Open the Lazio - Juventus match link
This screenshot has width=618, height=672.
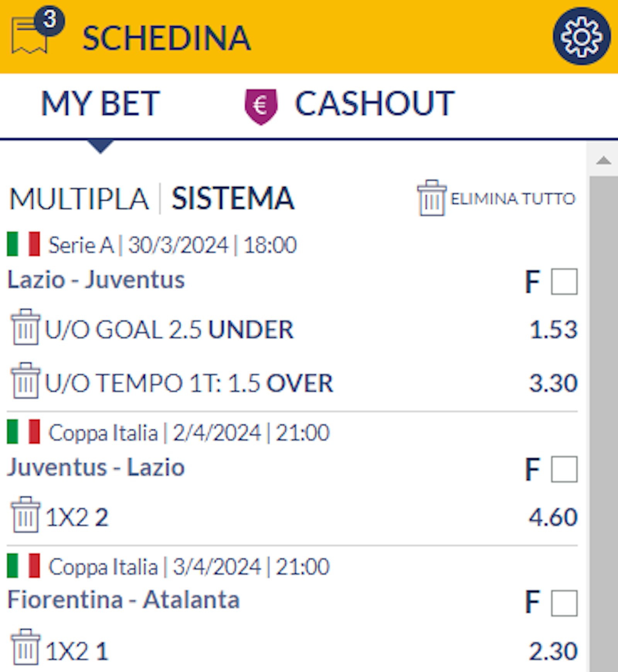[x=96, y=280]
